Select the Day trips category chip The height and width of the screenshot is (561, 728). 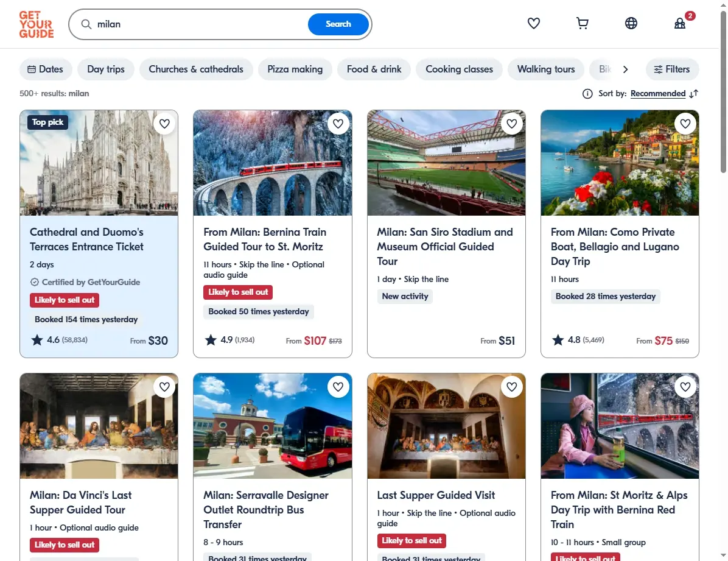pyautogui.click(x=106, y=69)
